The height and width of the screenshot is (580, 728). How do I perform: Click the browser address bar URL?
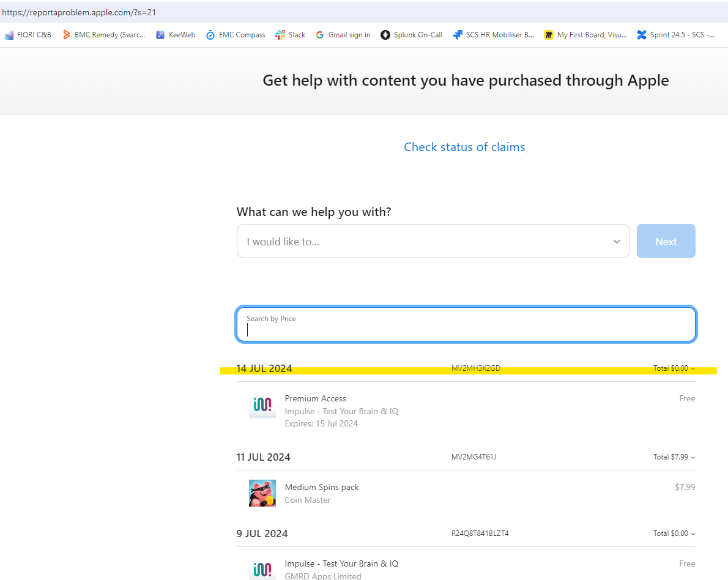pos(79,12)
